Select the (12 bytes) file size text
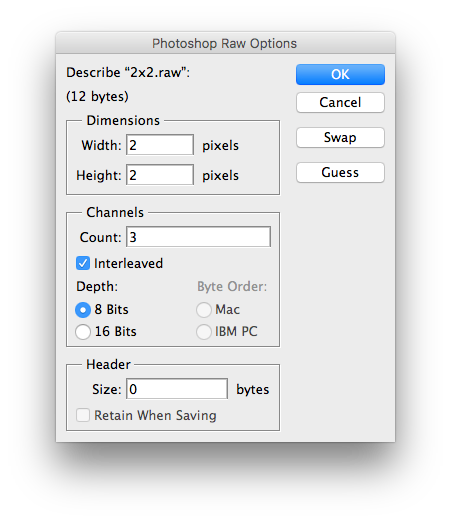 (97, 96)
